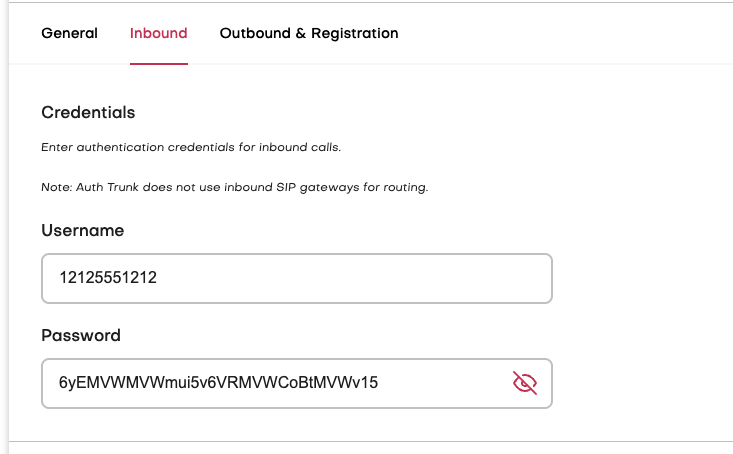Toggle password visibility with the eye icon

click(525, 382)
